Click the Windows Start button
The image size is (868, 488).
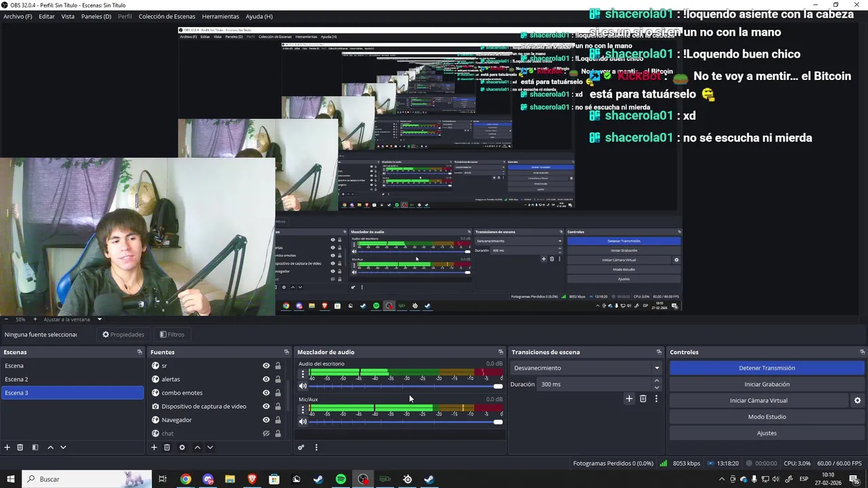coord(10,479)
